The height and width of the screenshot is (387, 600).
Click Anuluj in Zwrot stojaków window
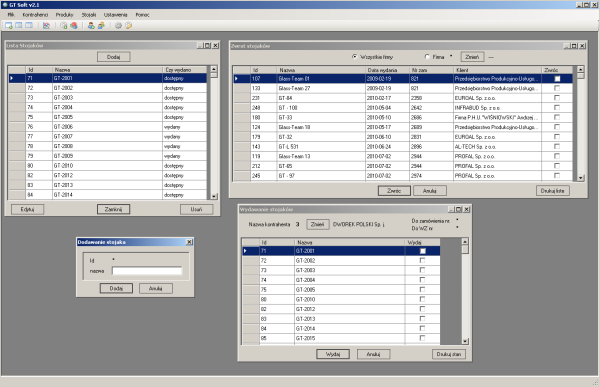(x=430, y=191)
